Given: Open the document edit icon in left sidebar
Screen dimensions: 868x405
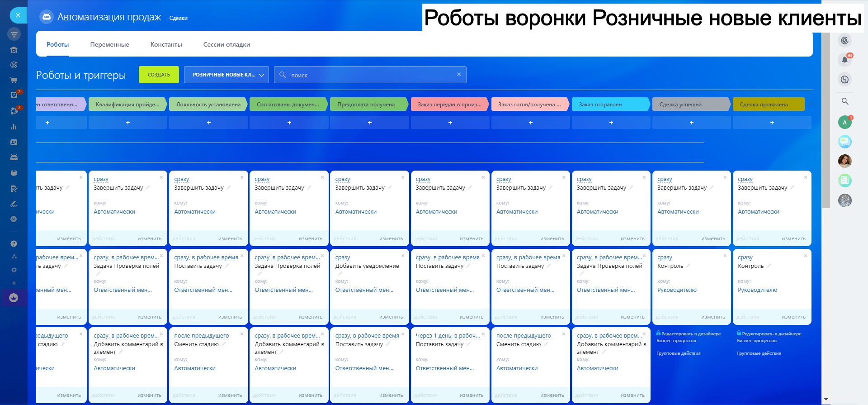Looking at the screenshot, I should pos(14,189).
